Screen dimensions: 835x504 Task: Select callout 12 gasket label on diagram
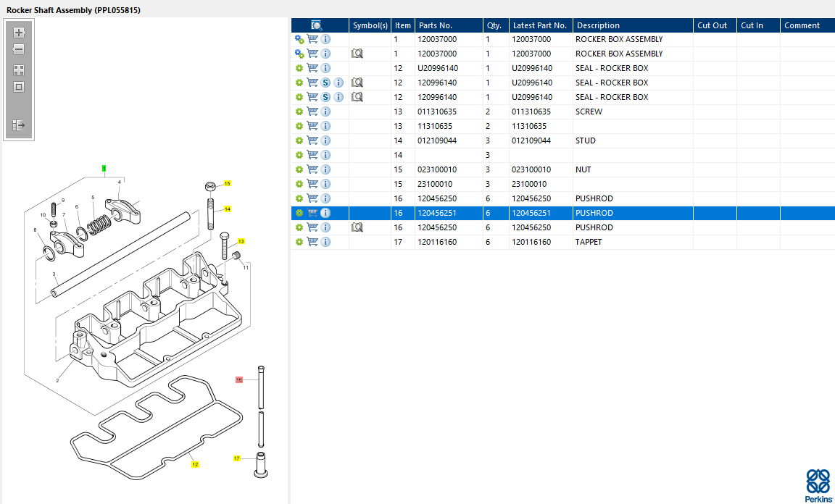point(195,464)
